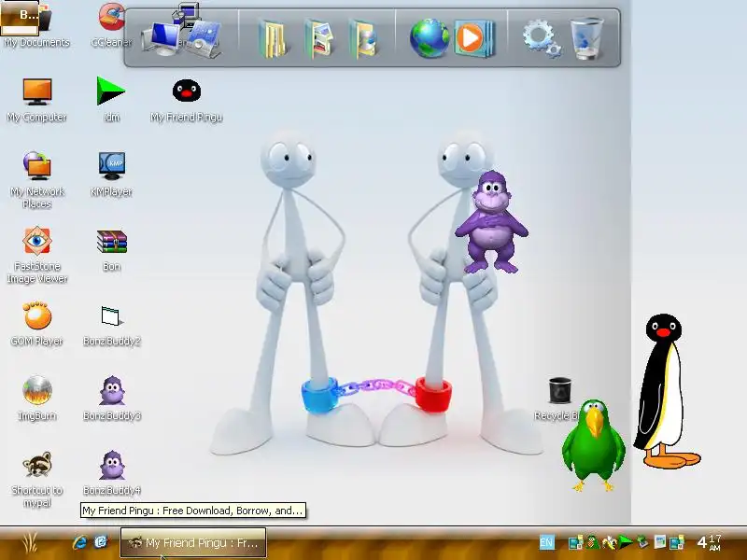Launch Internet Explorer from quick launch
747x560 pixels.
79,542
